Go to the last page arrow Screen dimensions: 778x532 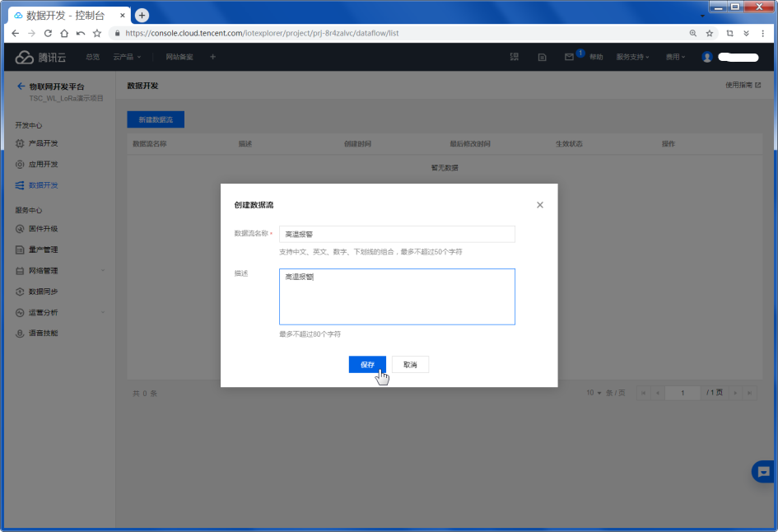click(750, 393)
